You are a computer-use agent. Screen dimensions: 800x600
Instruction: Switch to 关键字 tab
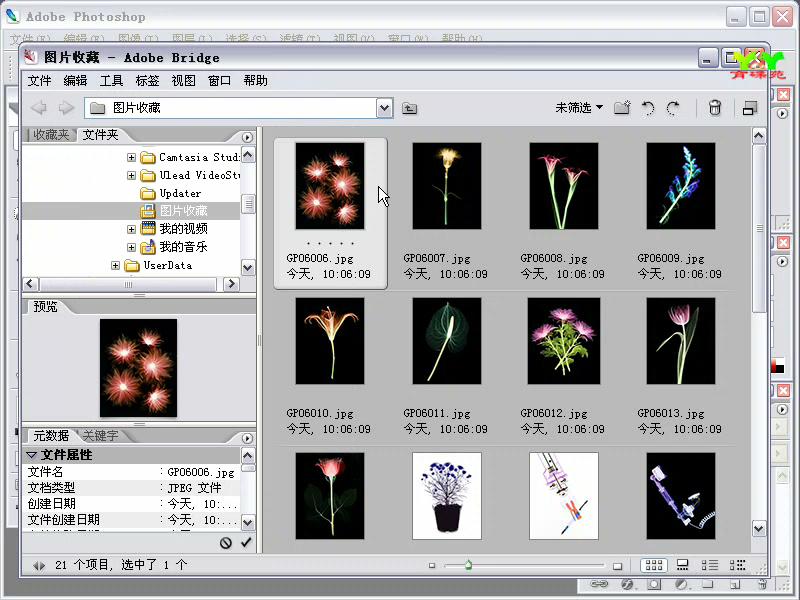point(101,436)
